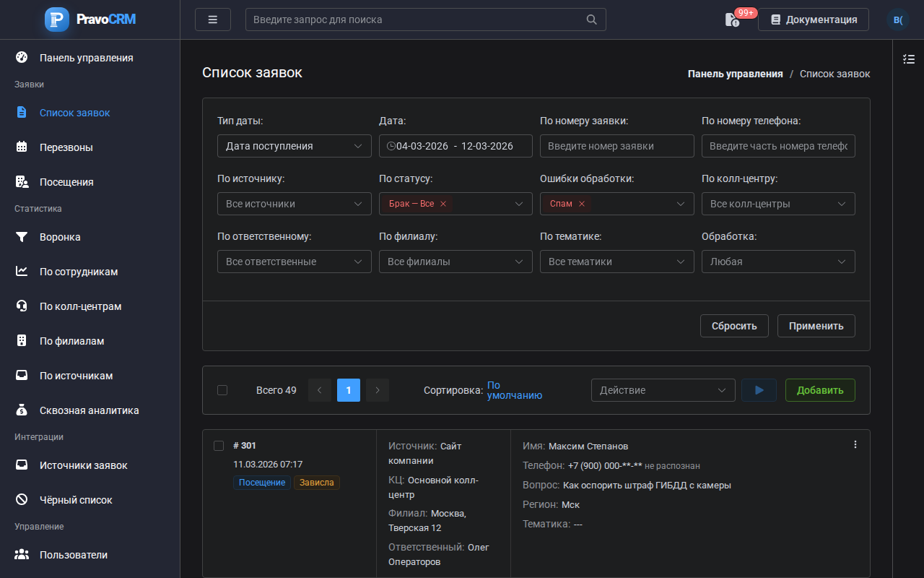This screenshot has height=578, width=924.
Task: Toggle the sidebar hamburger menu button
Action: pyautogui.click(x=213, y=20)
